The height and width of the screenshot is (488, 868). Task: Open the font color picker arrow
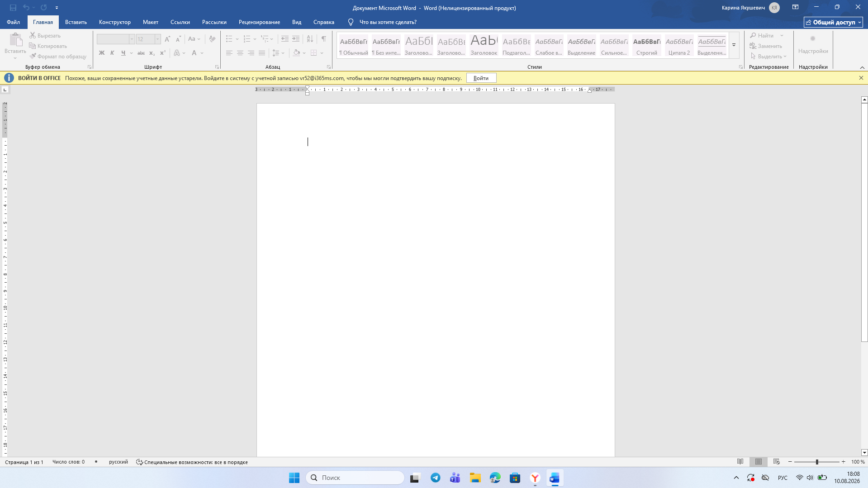(x=202, y=53)
